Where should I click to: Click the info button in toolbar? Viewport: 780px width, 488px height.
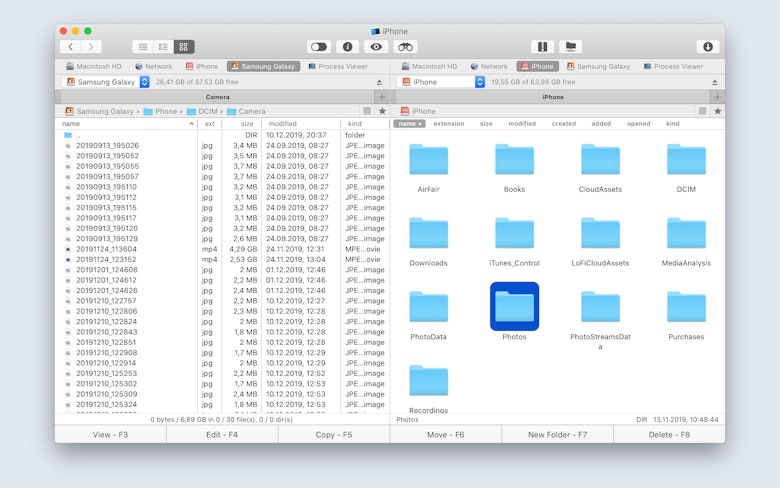(347, 47)
